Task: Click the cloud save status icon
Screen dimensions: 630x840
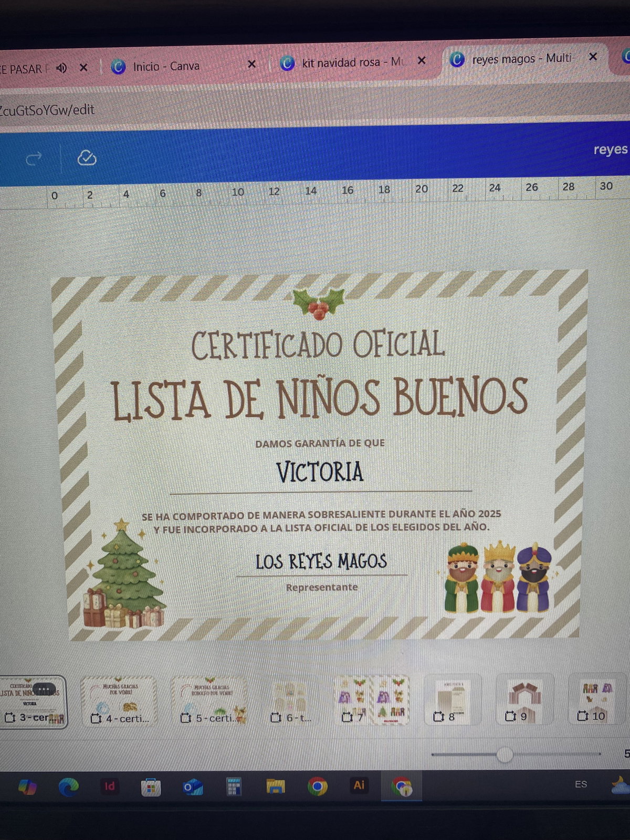Action: (87, 157)
